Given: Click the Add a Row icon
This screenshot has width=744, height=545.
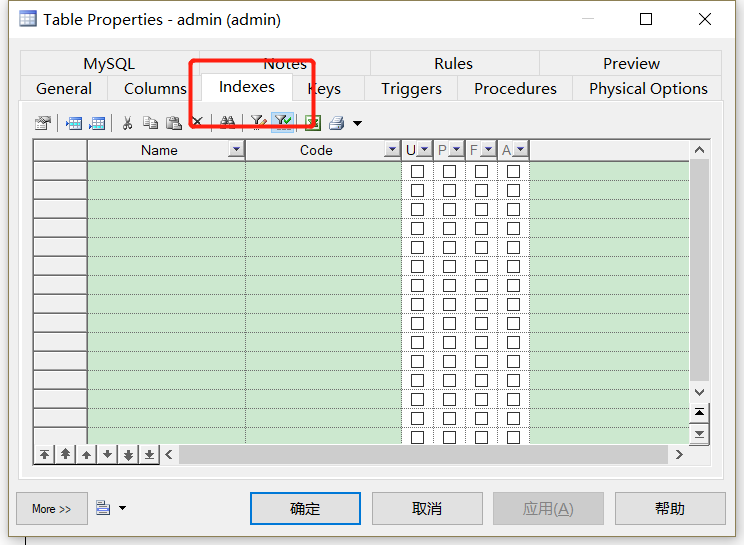Looking at the screenshot, I should point(97,123).
